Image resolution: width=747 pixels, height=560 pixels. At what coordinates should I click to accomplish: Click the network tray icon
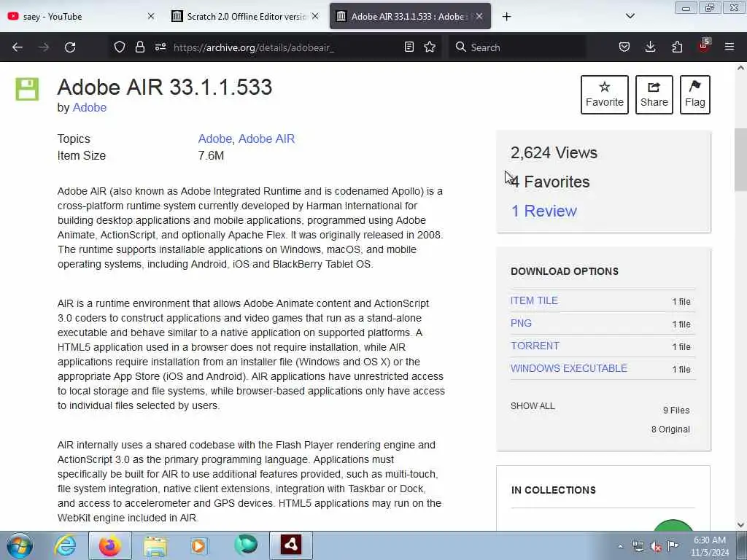coord(638,546)
